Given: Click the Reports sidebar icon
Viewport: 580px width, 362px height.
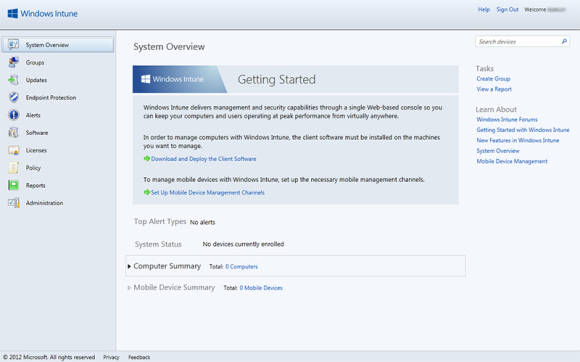Looking at the screenshot, I should [13, 185].
